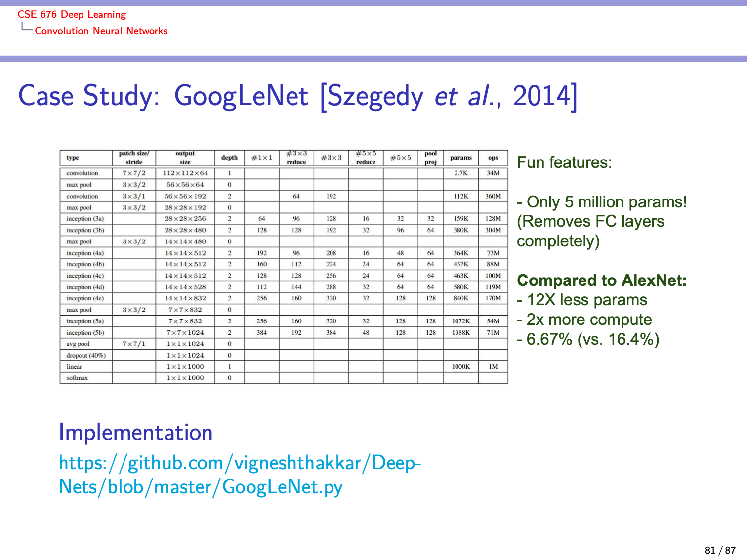Select the 'inception (3a)' row label

tap(85, 219)
